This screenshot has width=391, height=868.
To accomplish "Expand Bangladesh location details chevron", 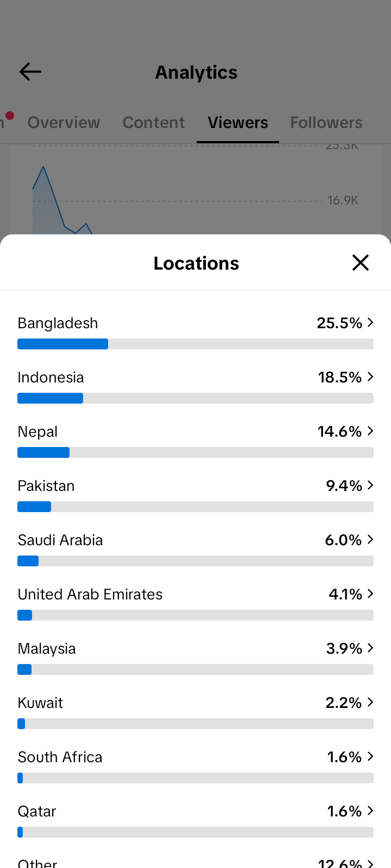I will [370, 322].
